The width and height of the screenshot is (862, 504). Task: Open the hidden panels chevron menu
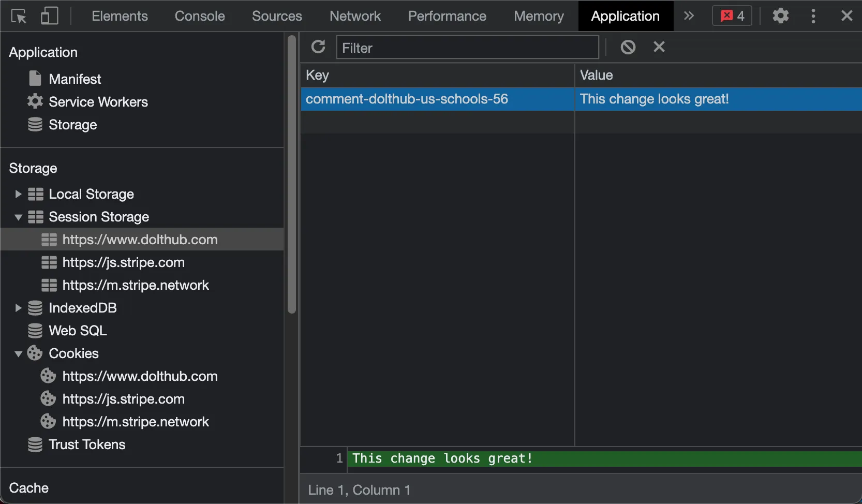(x=688, y=16)
